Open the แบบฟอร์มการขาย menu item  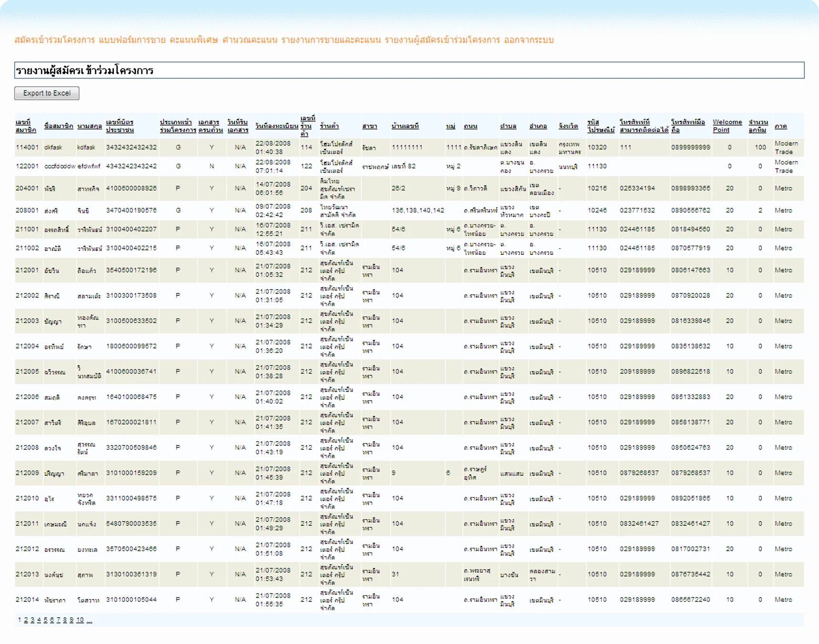pyautogui.click(x=132, y=40)
